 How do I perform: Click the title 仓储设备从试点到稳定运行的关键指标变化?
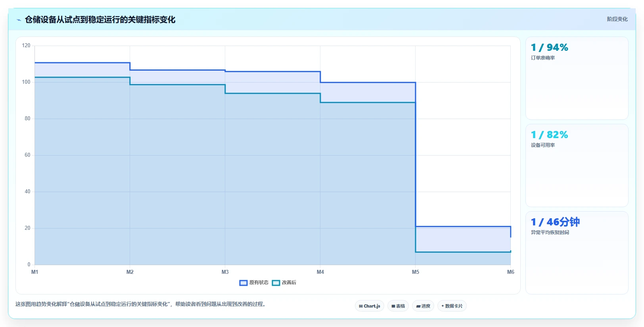pyautogui.click(x=100, y=19)
